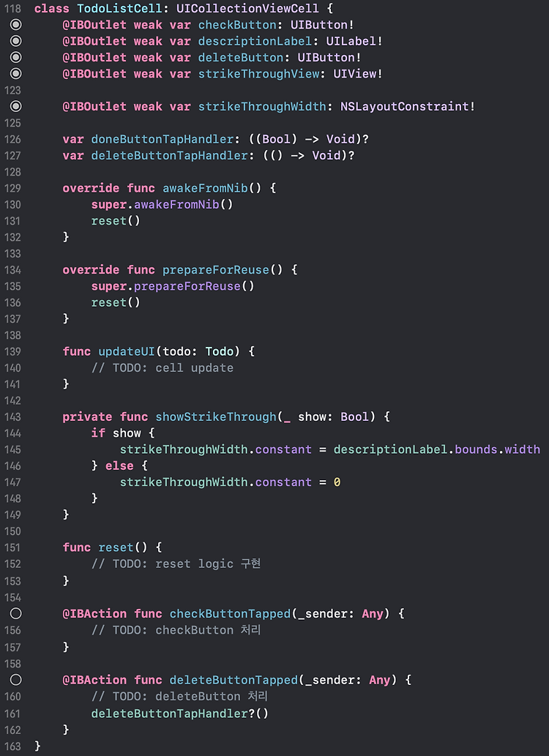Screen dimensions: 549x756
Task: Click the comment 'TODO: cell update'
Action: [173, 368]
